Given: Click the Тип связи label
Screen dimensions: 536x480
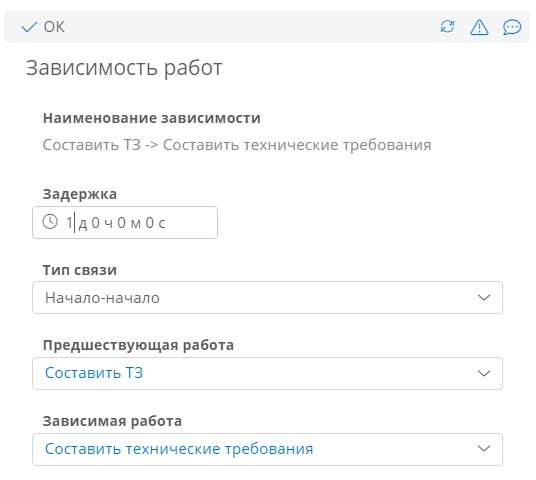Looking at the screenshot, I should pos(80,270).
